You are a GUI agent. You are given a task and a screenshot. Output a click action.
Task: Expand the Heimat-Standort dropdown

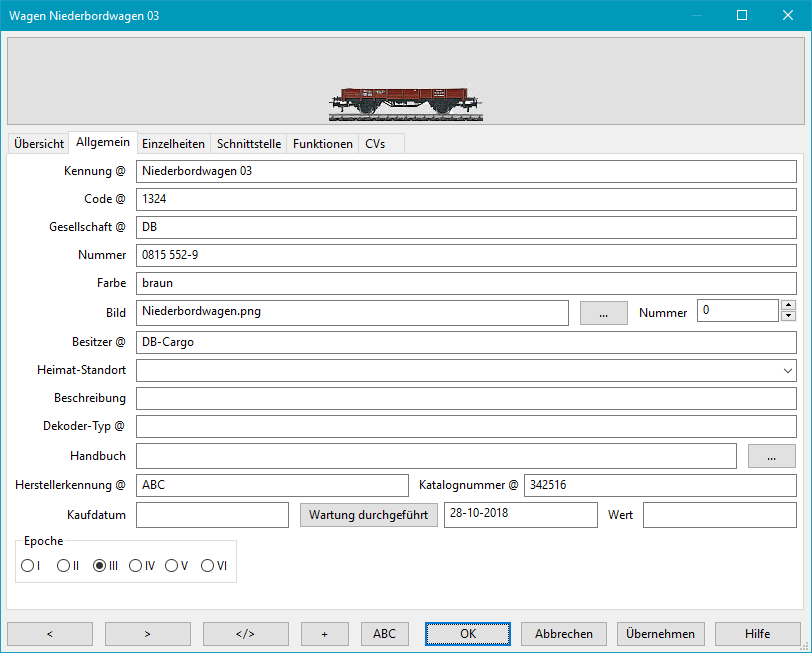pyautogui.click(x=788, y=370)
